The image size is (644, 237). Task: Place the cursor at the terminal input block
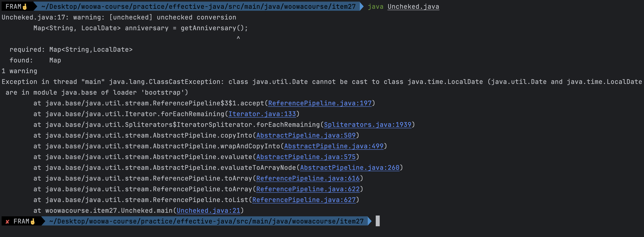tap(378, 221)
